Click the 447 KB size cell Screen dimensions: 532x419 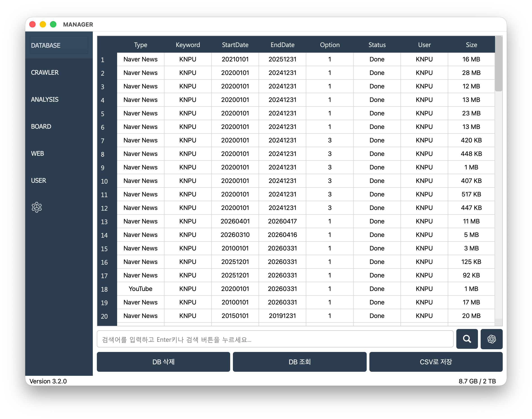pos(471,208)
